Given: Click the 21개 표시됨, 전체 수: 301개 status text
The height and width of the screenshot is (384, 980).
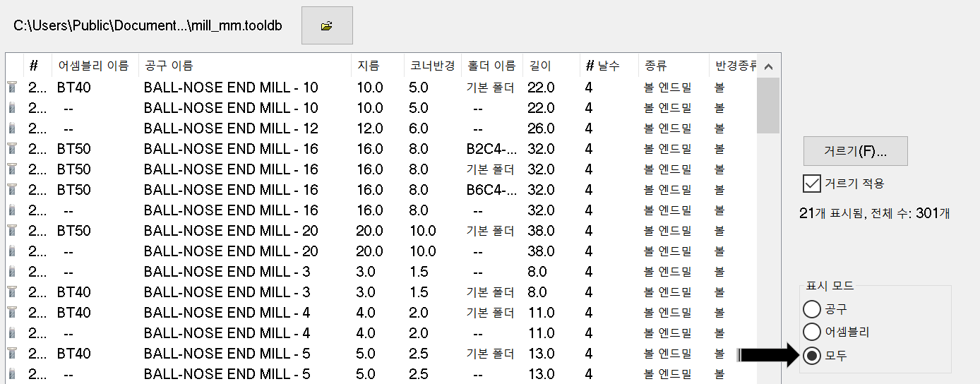Looking at the screenshot, I should coord(874,213).
